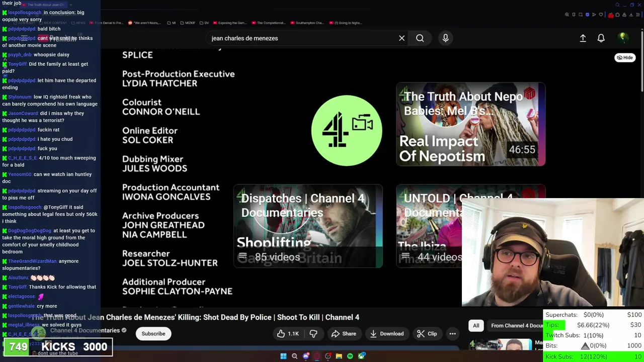The height and width of the screenshot is (362, 644).
Task: Clip the video
Action: tap(427, 334)
